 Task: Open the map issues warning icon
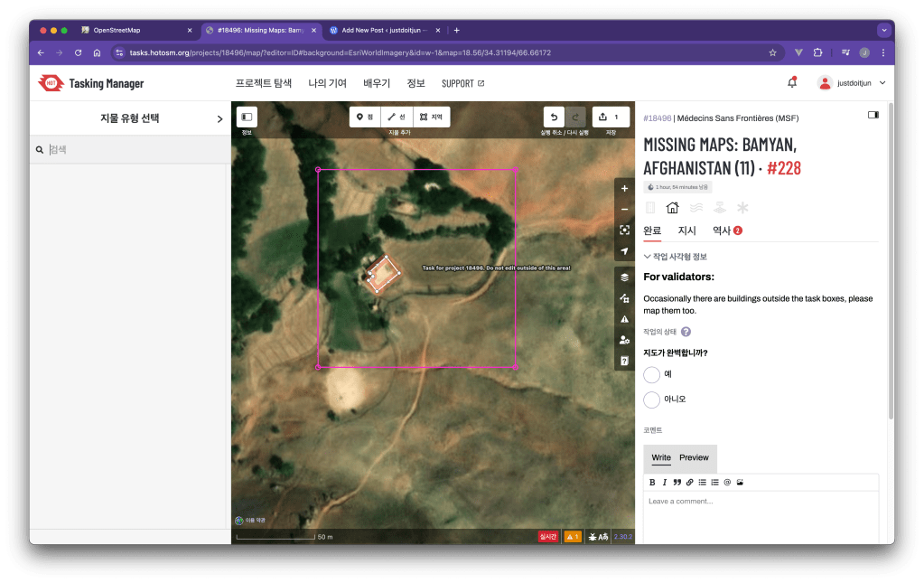624,319
